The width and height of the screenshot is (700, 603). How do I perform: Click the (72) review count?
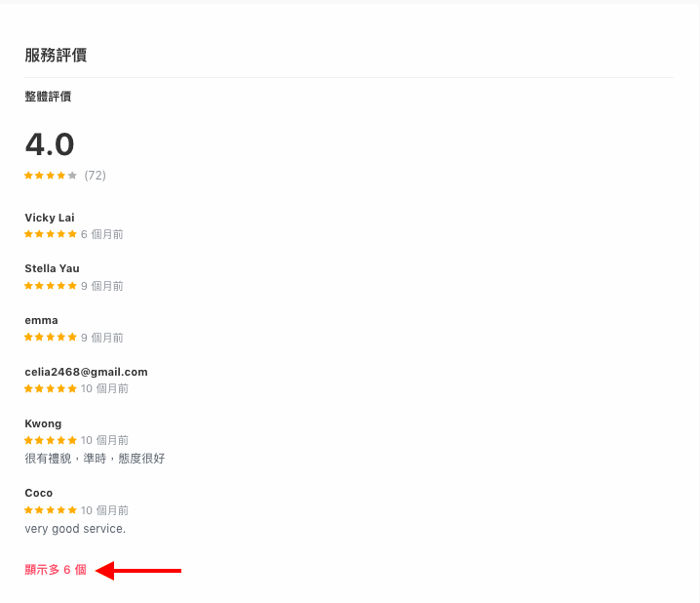tap(96, 175)
